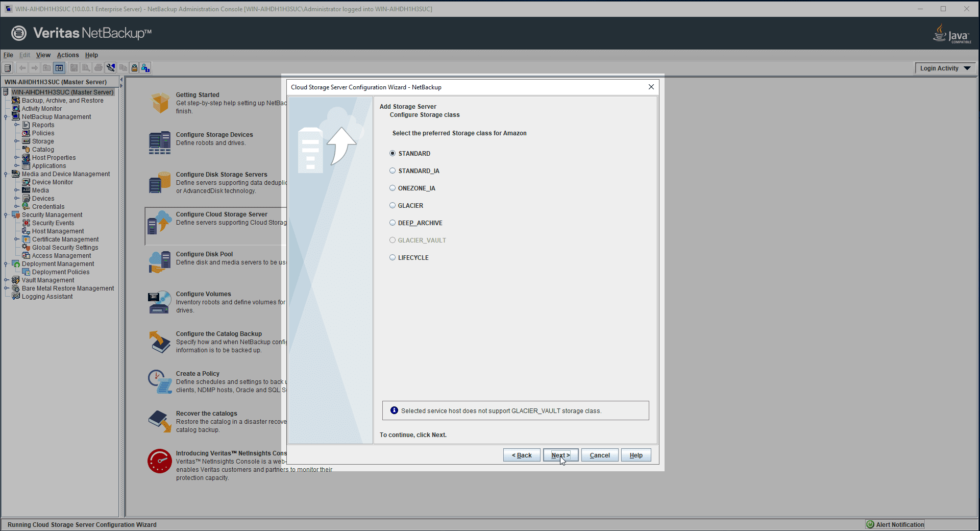Click the master server icon in toolbar
The image size is (980, 531).
click(8, 68)
